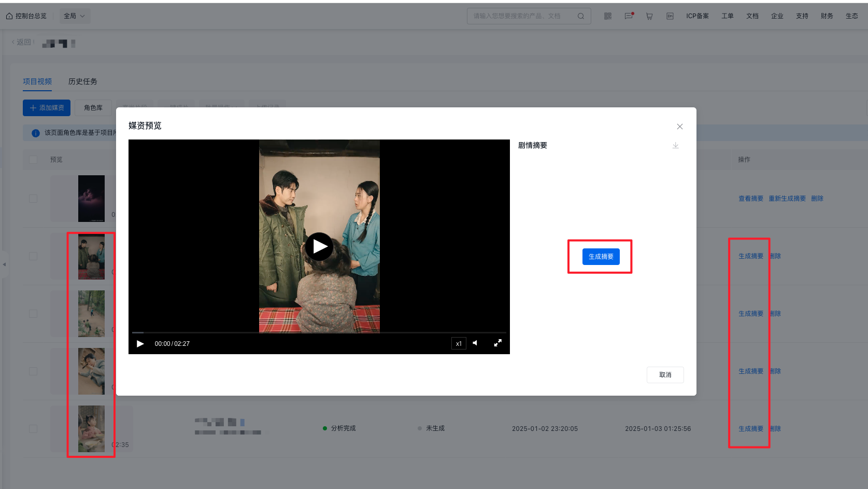Click the 2025-01-03 01:25:56 timestamp
This screenshot has height=489, width=868.
coord(658,429)
